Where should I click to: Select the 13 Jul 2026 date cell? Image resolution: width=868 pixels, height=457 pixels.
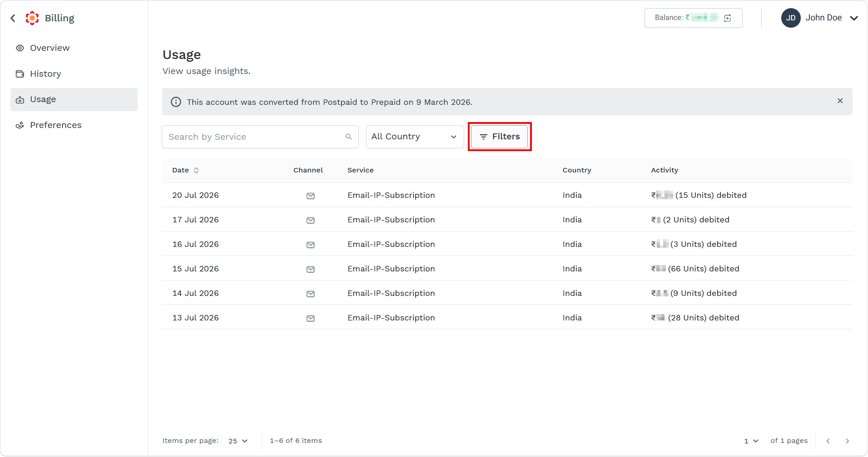coord(195,318)
